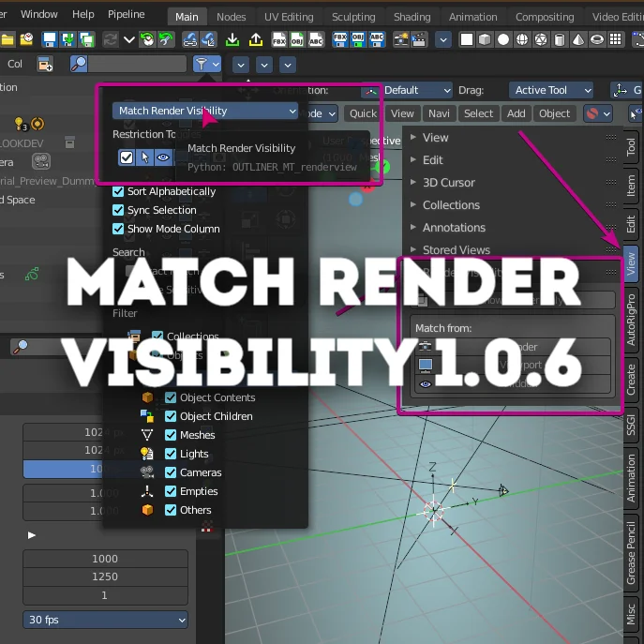The width and height of the screenshot is (644, 644).
Task: Click the Quick button in header
Action: pos(363,113)
